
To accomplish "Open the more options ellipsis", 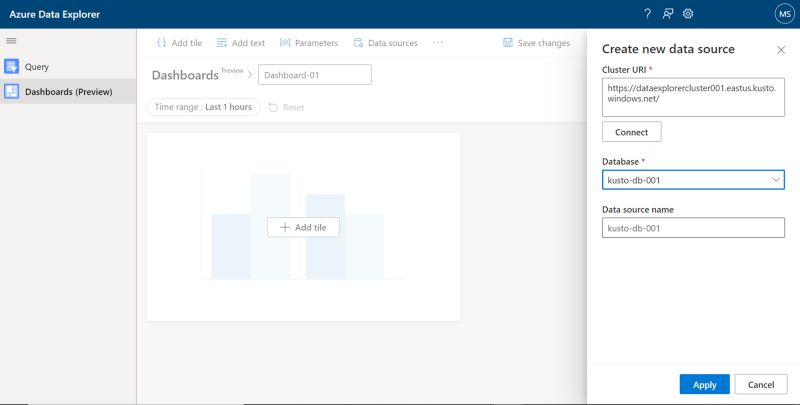I will point(438,42).
